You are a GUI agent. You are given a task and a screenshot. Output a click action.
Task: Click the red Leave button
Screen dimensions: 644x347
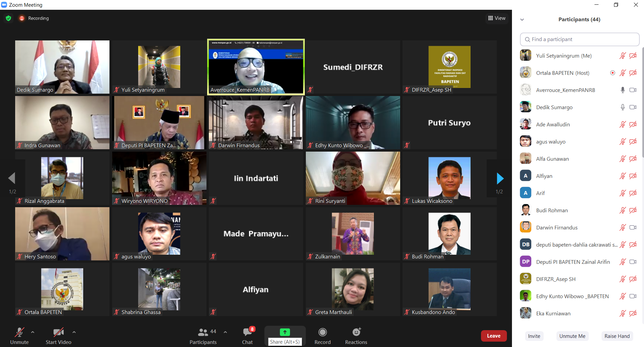494,336
